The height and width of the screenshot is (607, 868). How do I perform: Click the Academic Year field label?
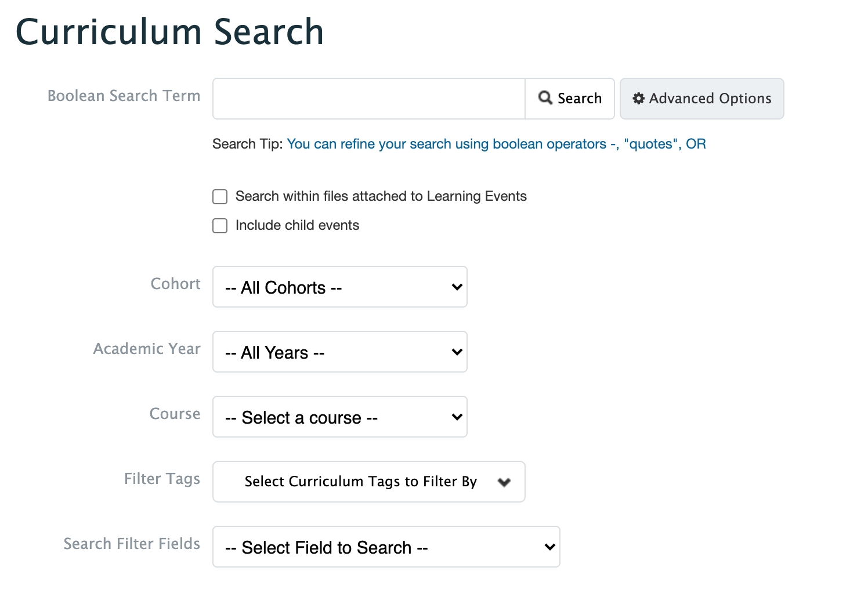click(x=147, y=349)
